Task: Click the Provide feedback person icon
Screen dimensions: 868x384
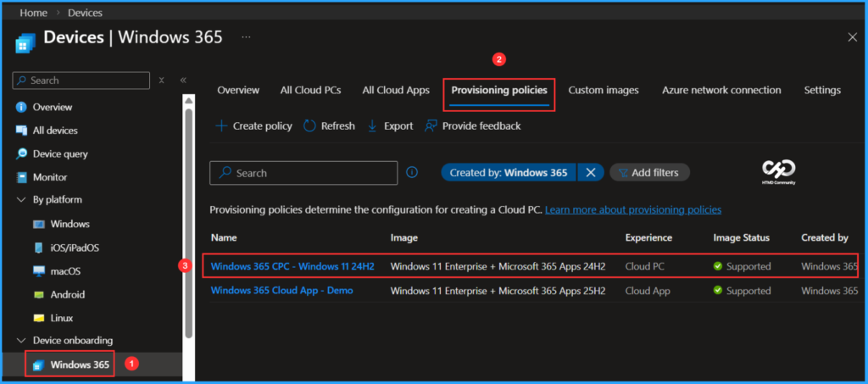Action: pos(431,126)
